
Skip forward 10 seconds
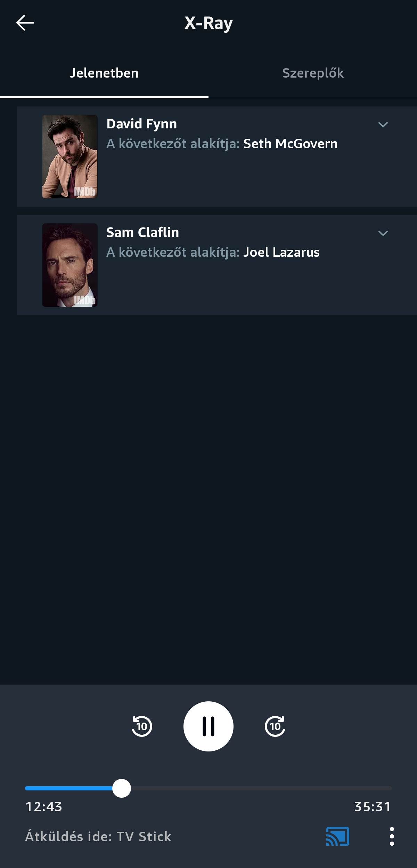click(x=275, y=726)
